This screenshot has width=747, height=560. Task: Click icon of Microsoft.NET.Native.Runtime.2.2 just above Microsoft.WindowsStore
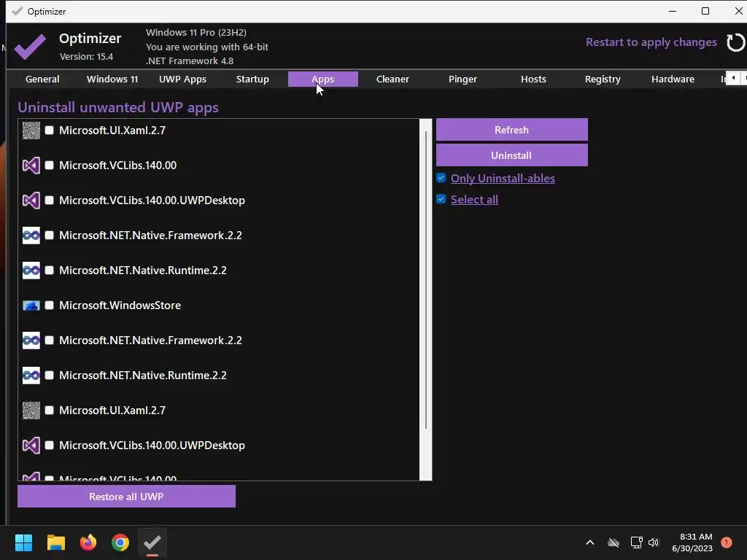point(31,271)
